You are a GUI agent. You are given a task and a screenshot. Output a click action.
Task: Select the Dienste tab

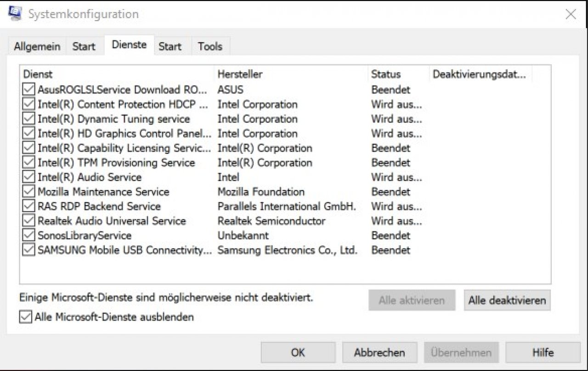[130, 45]
